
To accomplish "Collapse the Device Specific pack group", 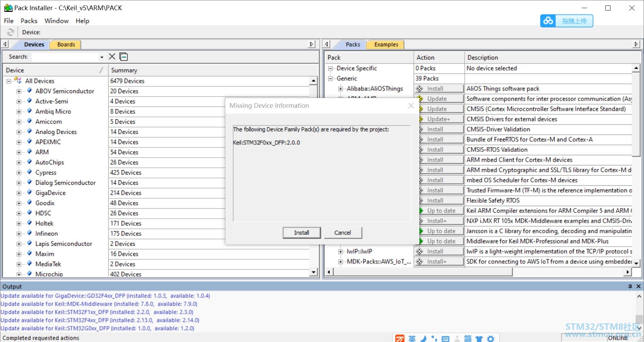I will pyautogui.click(x=330, y=68).
